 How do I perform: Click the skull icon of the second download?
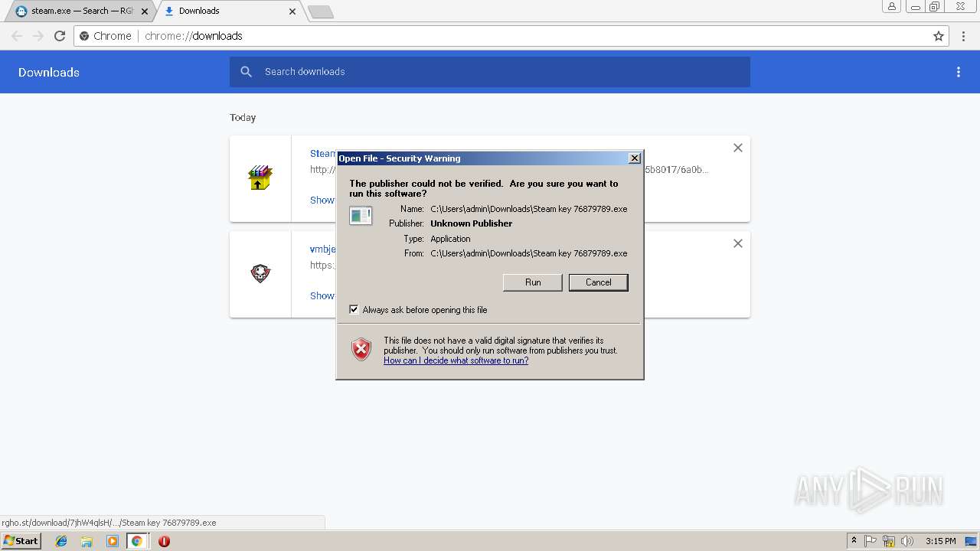(x=260, y=273)
